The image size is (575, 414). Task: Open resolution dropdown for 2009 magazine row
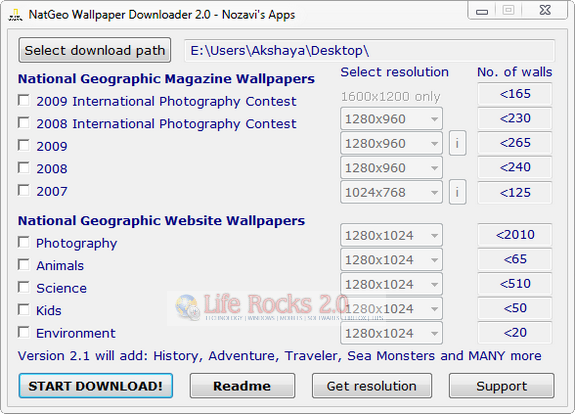pyautogui.click(x=391, y=143)
